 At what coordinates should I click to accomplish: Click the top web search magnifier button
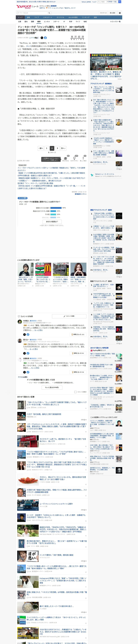[120, 2]
